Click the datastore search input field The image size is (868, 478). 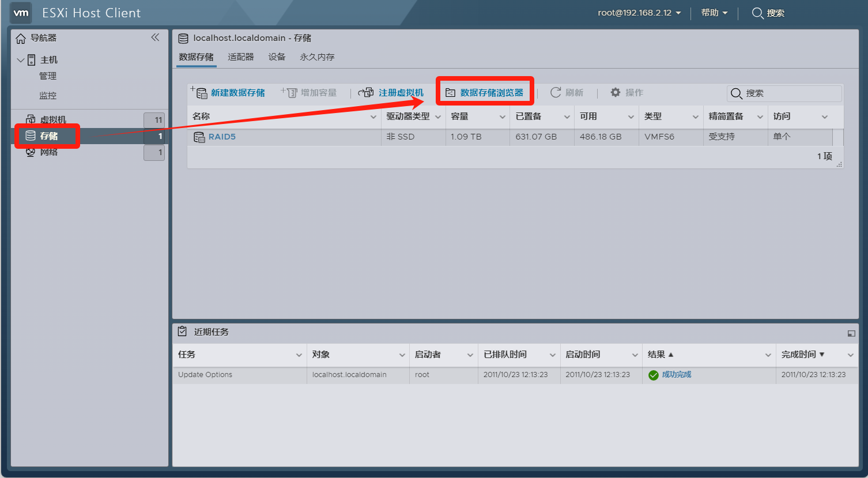coord(791,93)
